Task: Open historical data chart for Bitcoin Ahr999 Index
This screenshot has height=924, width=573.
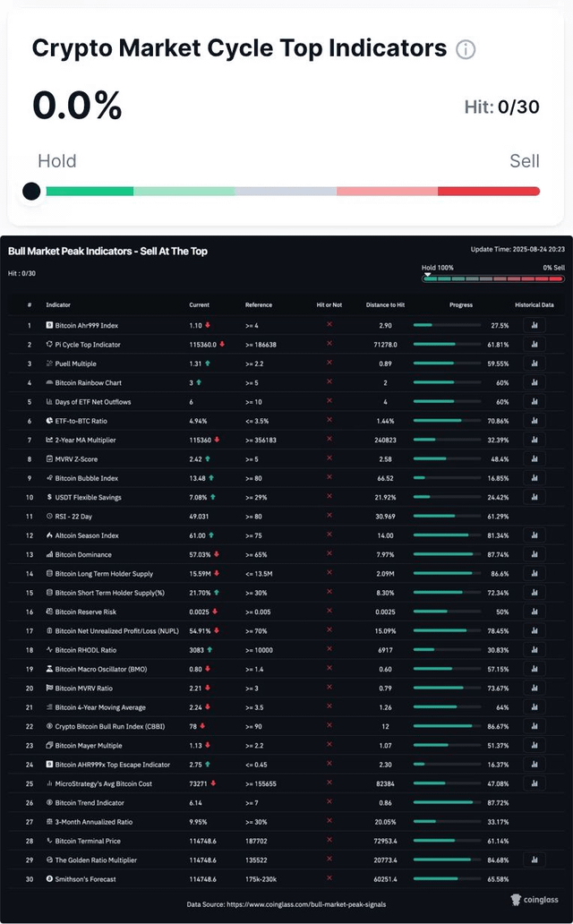Action: pos(535,325)
